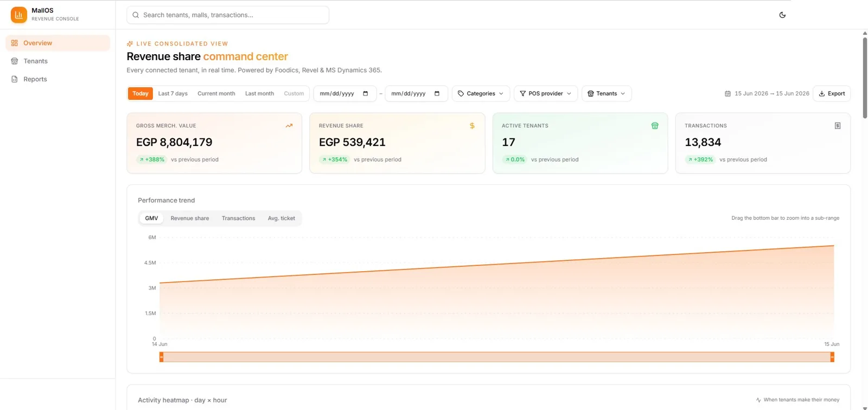Viewport: 868px width, 410px height.
Task: Select the Custom date range option
Action: click(x=294, y=93)
